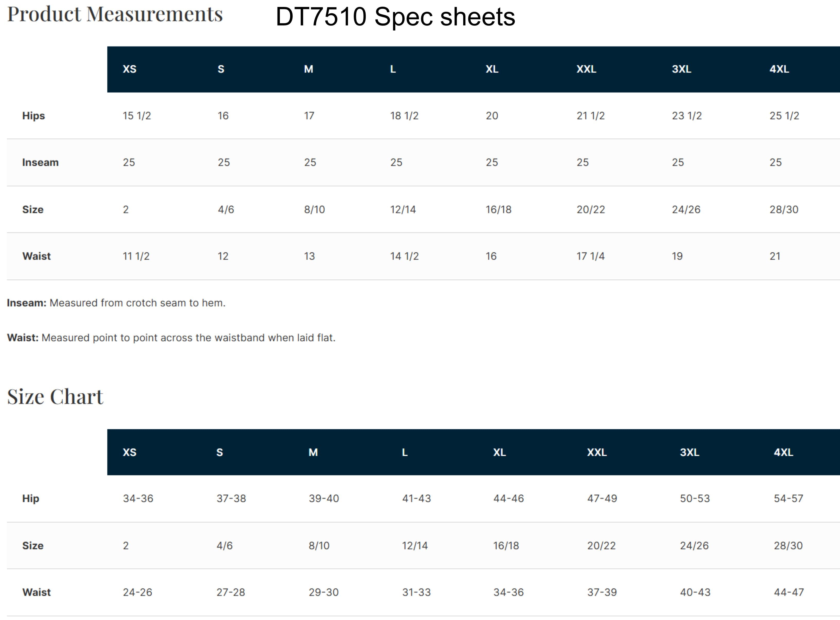Click the Waist measurement definition note
Viewport: 840px width, 620px height.
coord(171,338)
